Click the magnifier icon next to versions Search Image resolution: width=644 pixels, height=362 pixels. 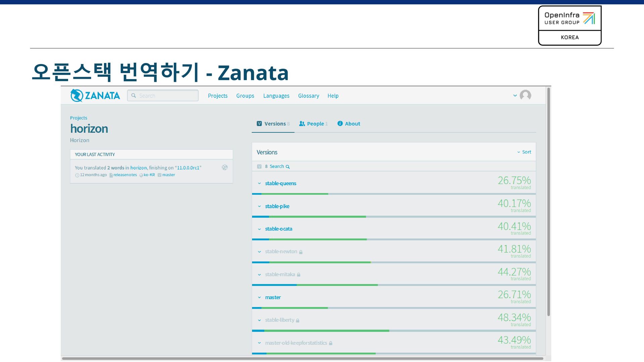click(287, 167)
